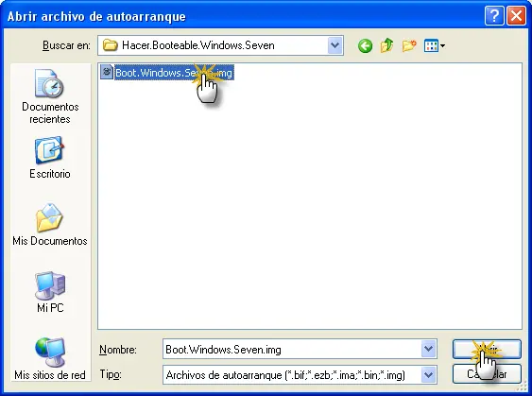Screen dimensions: 532x396
Task: Open Mis Documentos location
Action: tap(50, 225)
